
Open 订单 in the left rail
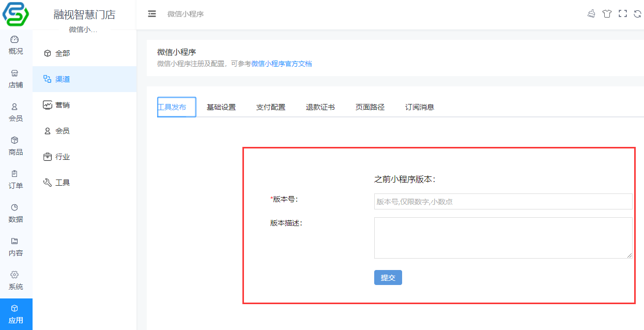coord(16,180)
